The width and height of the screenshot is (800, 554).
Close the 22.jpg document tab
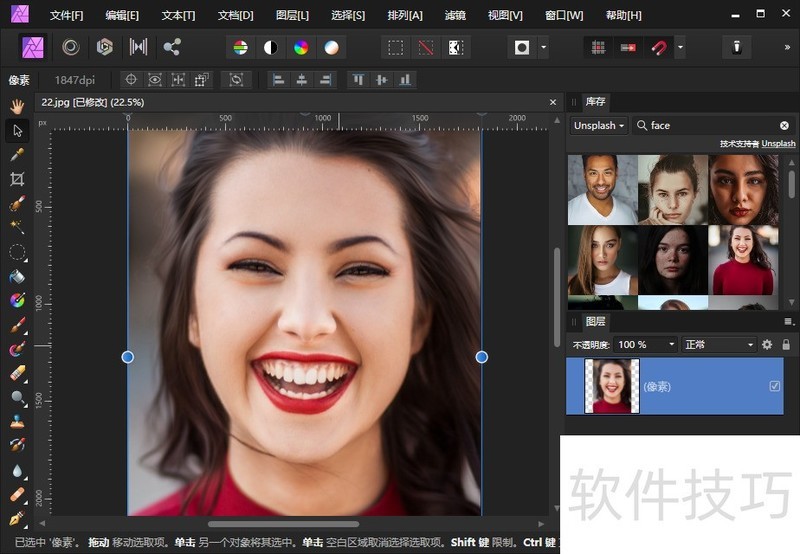pyautogui.click(x=553, y=103)
